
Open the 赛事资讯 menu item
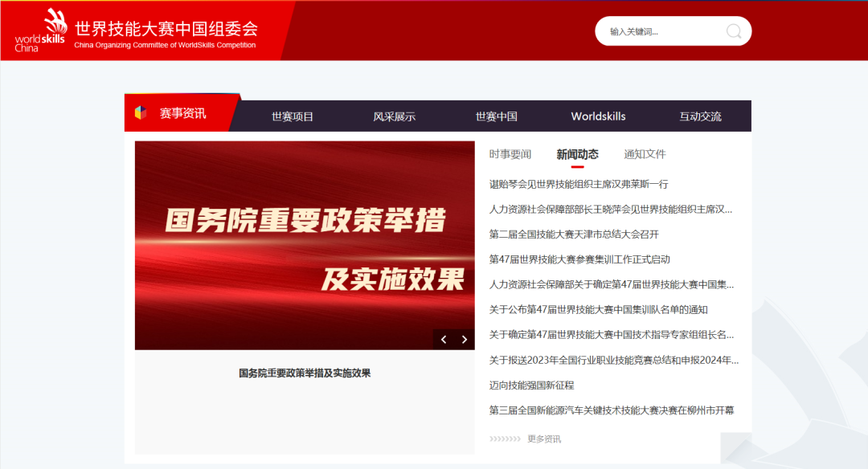pos(182,113)
